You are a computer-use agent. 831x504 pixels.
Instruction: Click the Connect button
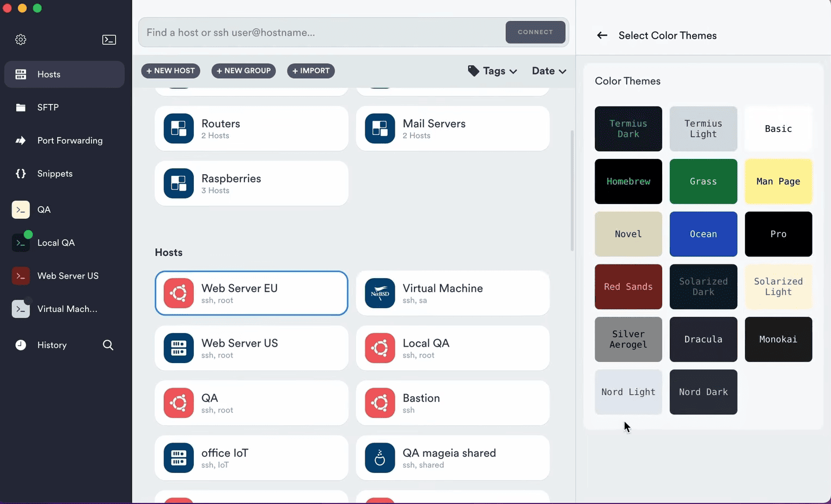[x=535, y=32]
